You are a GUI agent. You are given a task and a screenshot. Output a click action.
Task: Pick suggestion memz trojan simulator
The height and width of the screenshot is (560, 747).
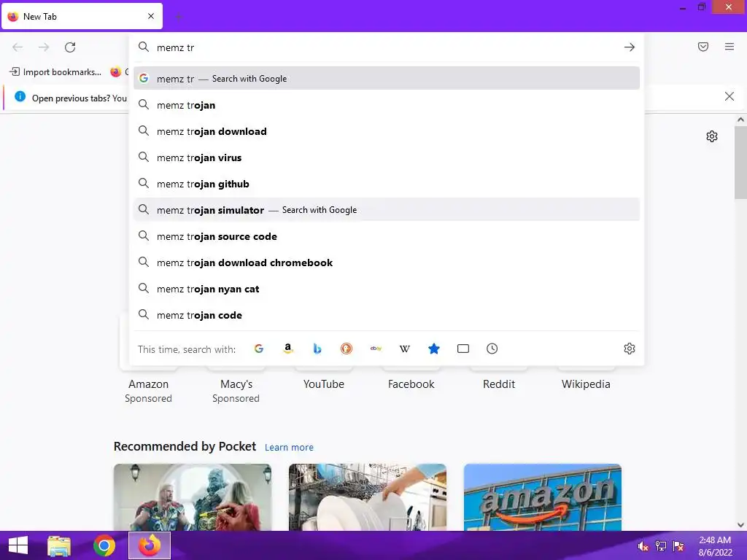pos(387,209)
